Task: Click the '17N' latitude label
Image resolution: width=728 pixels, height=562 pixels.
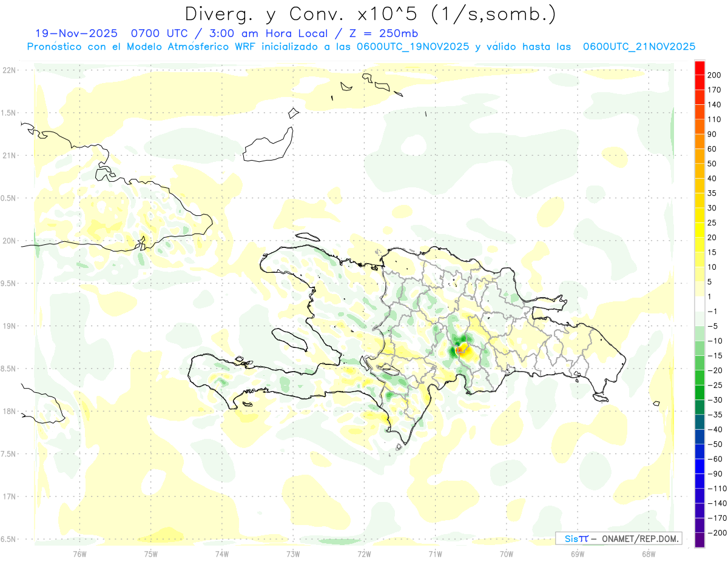Action: tap(8, 497)
